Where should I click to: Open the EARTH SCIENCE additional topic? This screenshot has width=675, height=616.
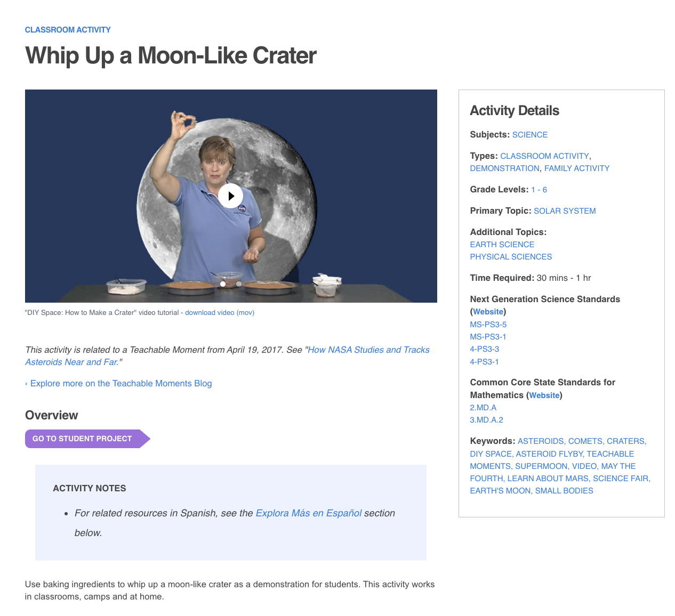502,245
